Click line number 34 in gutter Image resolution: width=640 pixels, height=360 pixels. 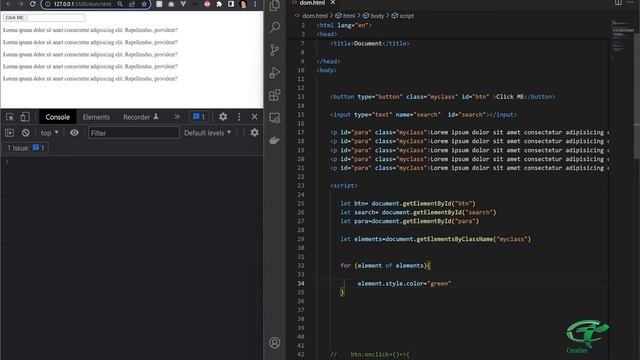301,283
